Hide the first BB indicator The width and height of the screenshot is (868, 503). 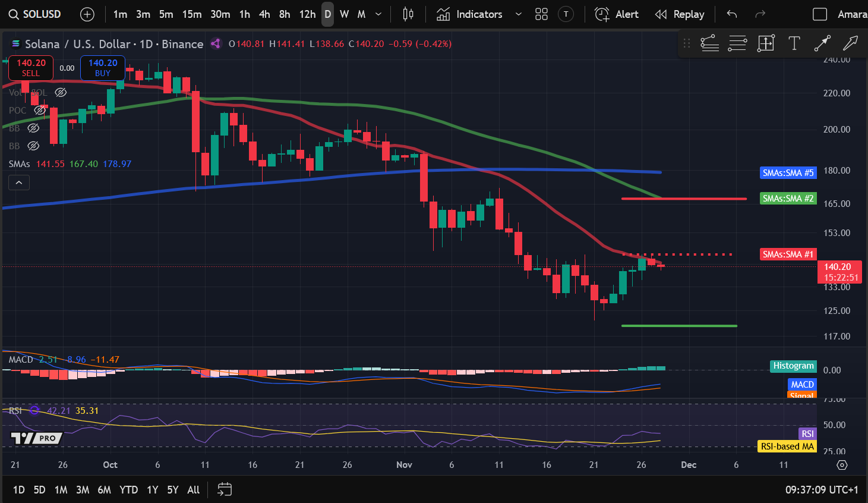click(33, 128)
